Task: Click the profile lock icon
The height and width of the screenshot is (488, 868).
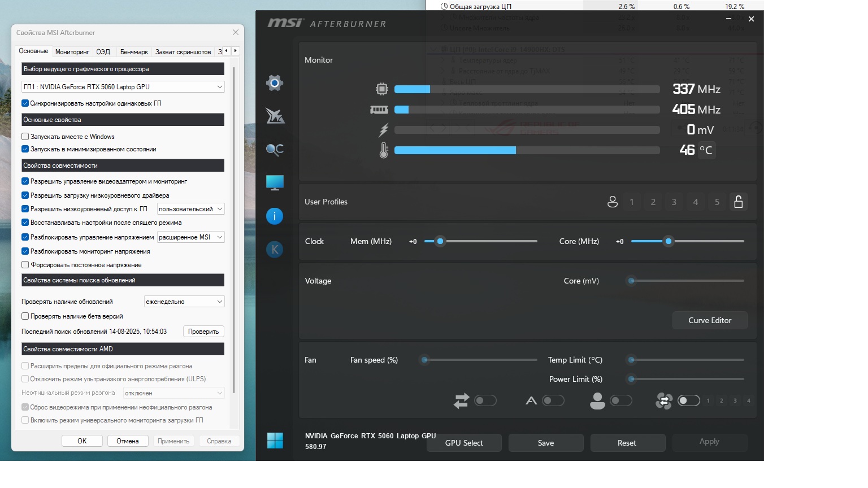Action: click(738, 202)
